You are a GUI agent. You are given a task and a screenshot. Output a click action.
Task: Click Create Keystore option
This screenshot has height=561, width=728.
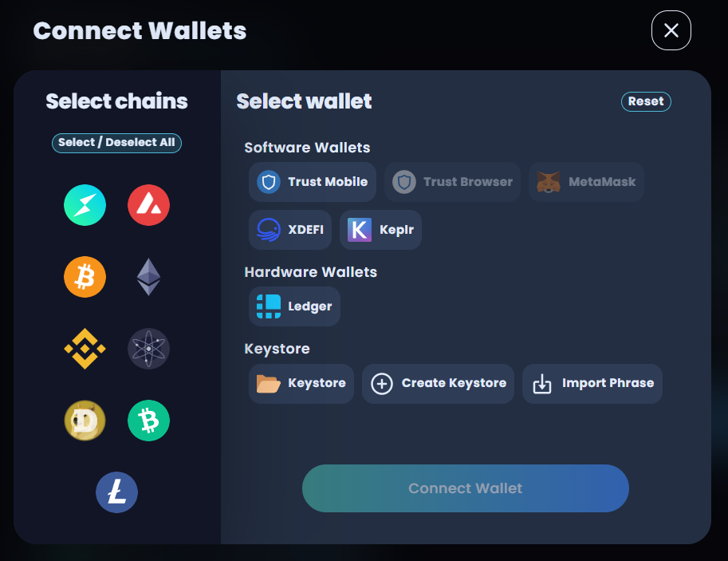[439, 384]
